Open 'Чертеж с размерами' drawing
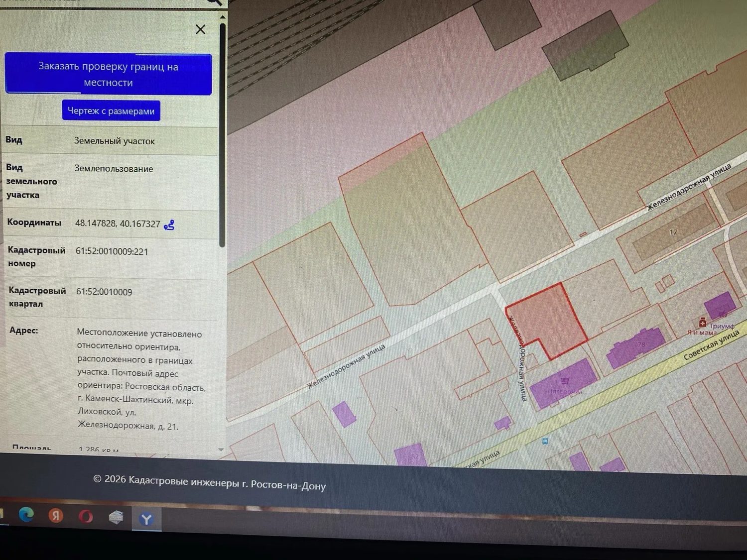The image size is (747, 560). [x=111, y=111]
